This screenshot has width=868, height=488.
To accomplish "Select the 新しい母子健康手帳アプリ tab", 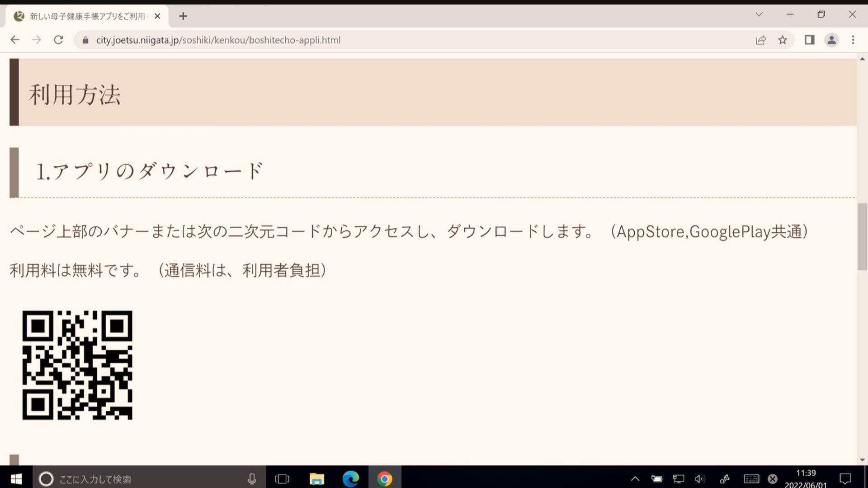I will (x=87, y=16).
